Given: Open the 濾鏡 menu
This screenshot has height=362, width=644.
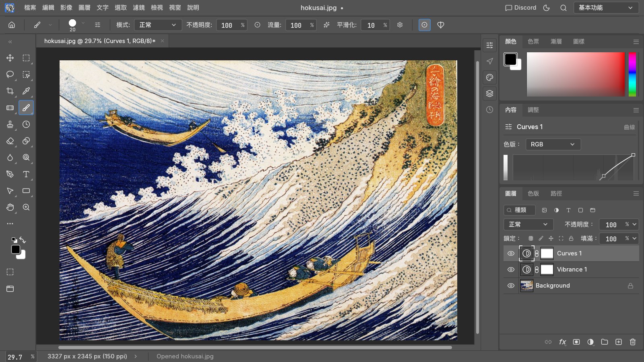Looking at the screenshot, I should pyautogui.click(x=139, y=8).
